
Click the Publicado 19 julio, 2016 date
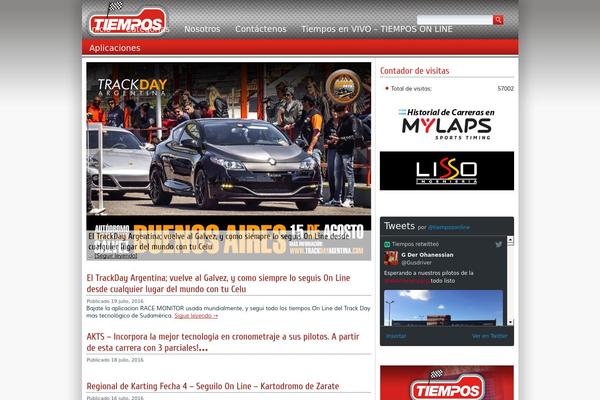point(115,301)
